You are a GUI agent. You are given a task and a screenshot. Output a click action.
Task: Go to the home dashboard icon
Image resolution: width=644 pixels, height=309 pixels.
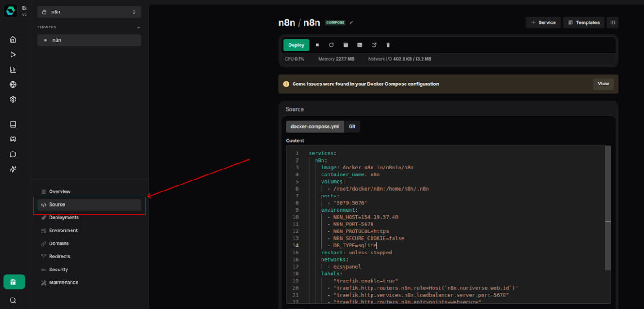pos(13,39)
